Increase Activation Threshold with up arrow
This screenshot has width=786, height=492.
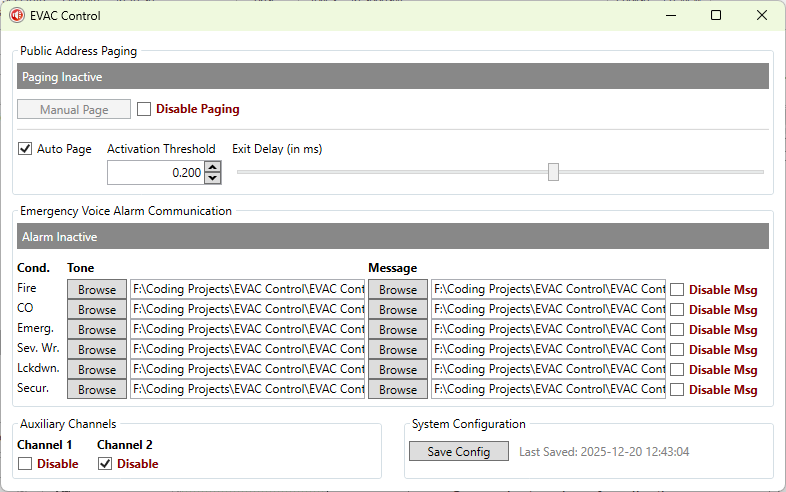[212, 168]
